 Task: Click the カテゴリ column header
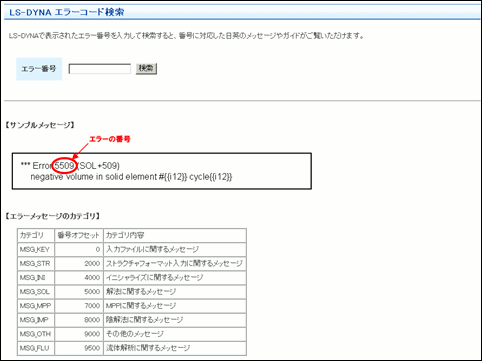[36, 235]
